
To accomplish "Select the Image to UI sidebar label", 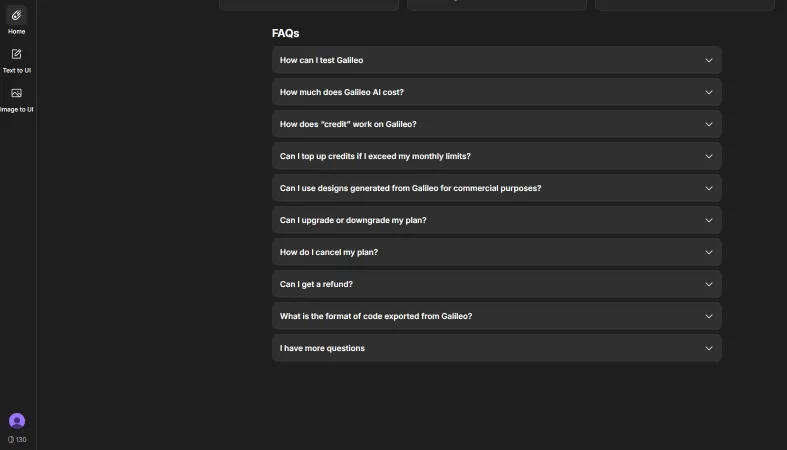I will pyautogui.click(x=17, y=110).
